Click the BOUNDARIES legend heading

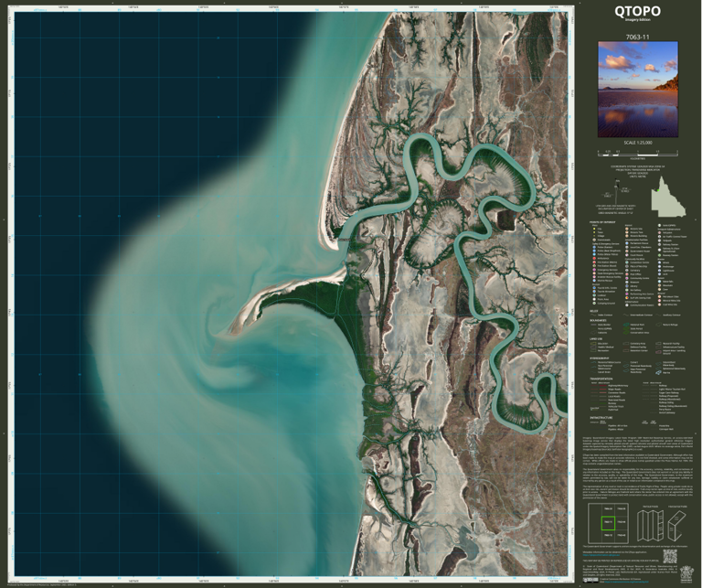598,320
